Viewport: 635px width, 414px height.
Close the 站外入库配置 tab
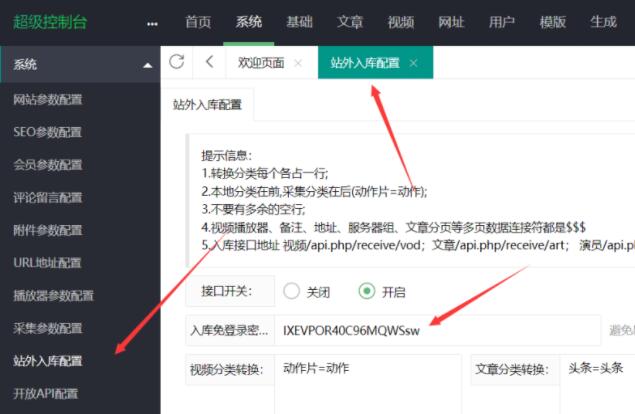point(413,63)
